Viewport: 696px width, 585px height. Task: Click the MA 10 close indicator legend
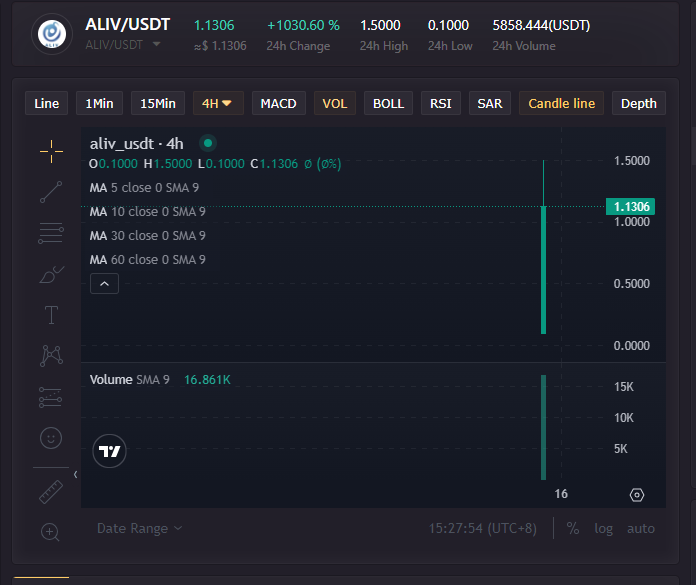click(x=147, y=212)
